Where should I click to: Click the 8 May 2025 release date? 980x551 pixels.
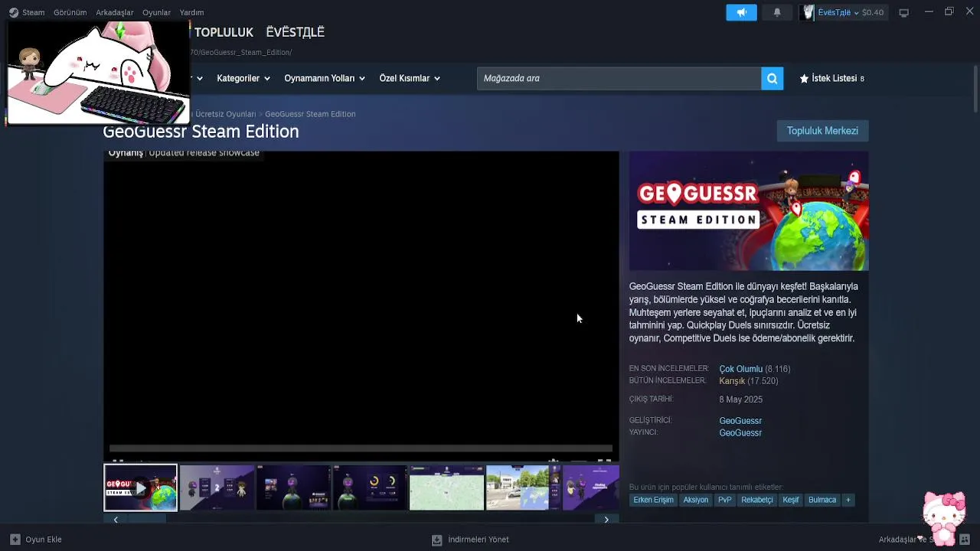(740, 399)
